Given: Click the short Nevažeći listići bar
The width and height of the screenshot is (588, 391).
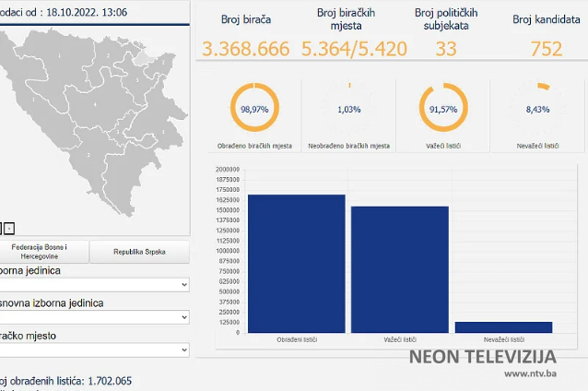Looking at the screenshot, I should coord(502,326).
